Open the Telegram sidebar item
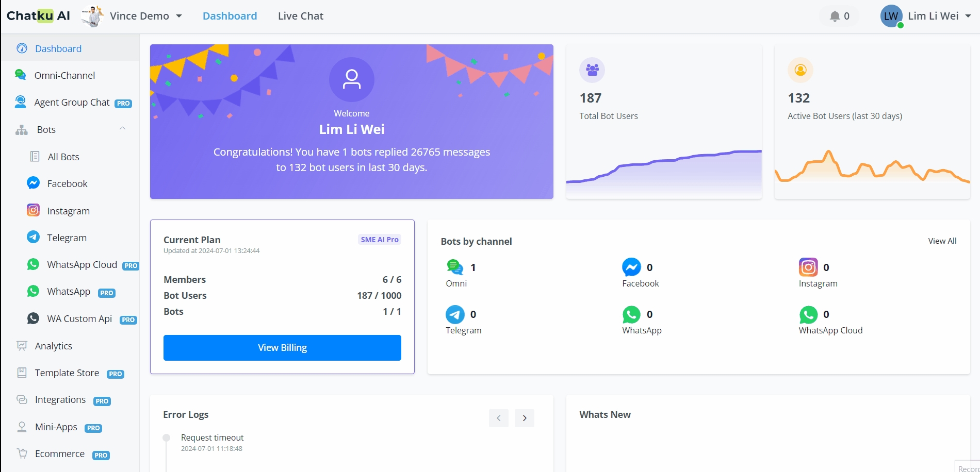Viewport: 980px width, 472px height. point(67,238)
